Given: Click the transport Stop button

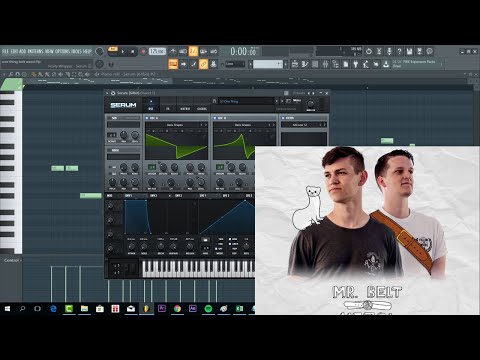Looking at the screenshot, I should [x=132, y=51].
